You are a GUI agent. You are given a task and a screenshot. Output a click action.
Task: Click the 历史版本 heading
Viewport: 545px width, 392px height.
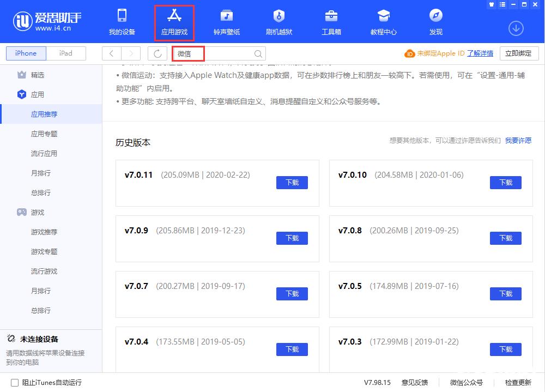click(x=133, y=143)
